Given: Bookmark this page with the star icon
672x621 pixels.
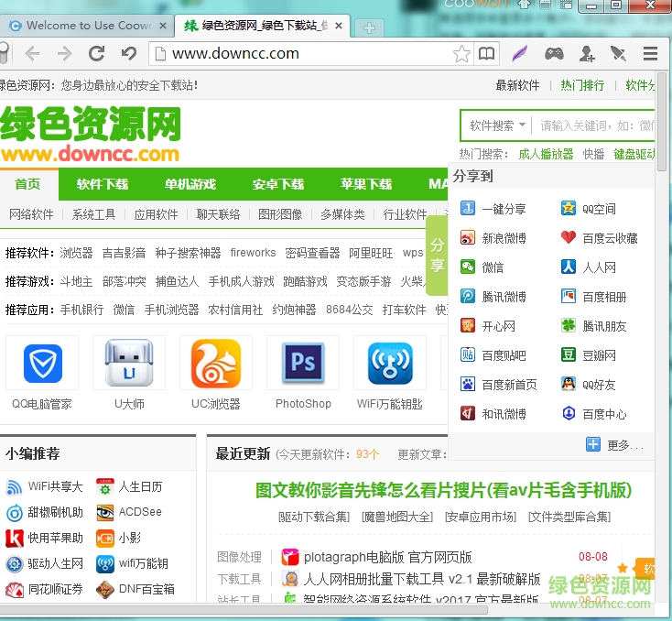Looking at the screenshot, I should [461, 53].
